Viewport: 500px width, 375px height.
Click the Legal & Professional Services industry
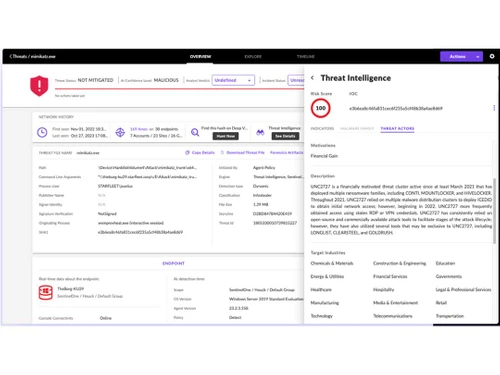463,290
